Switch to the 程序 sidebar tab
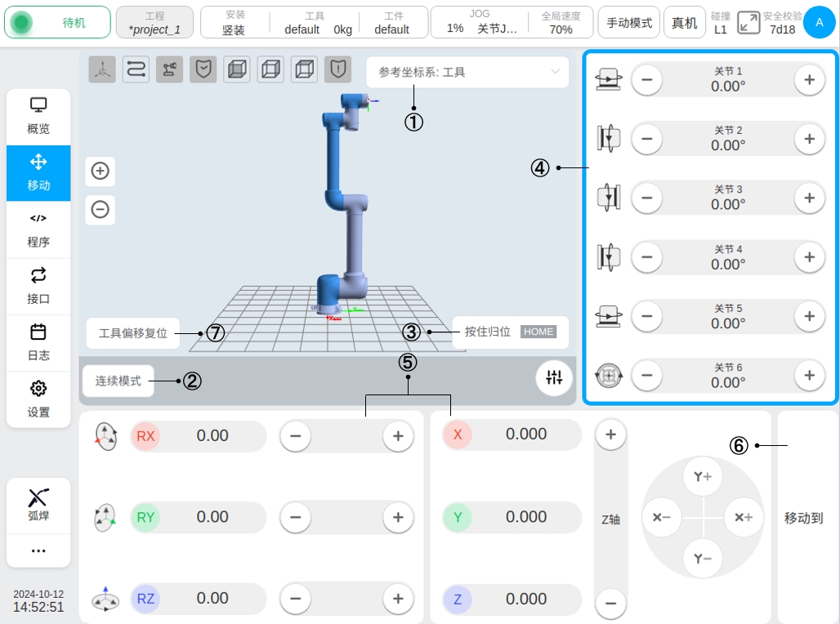 pos(38,230)
